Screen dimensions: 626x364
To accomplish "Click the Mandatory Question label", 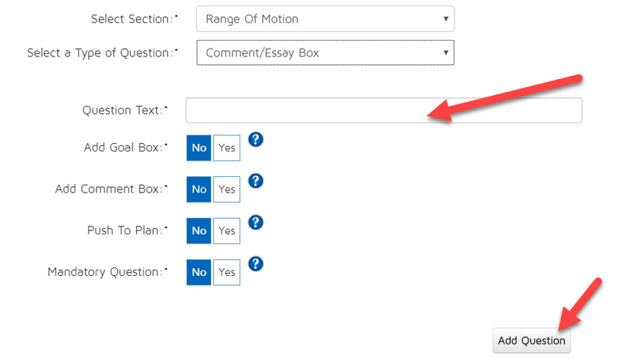I will 107,272.
